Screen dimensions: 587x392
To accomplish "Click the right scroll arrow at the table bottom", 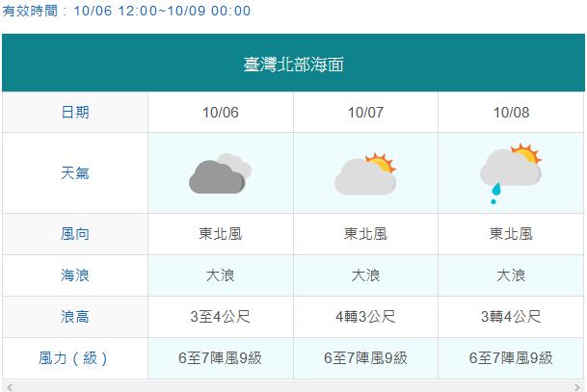I will 577,387.
